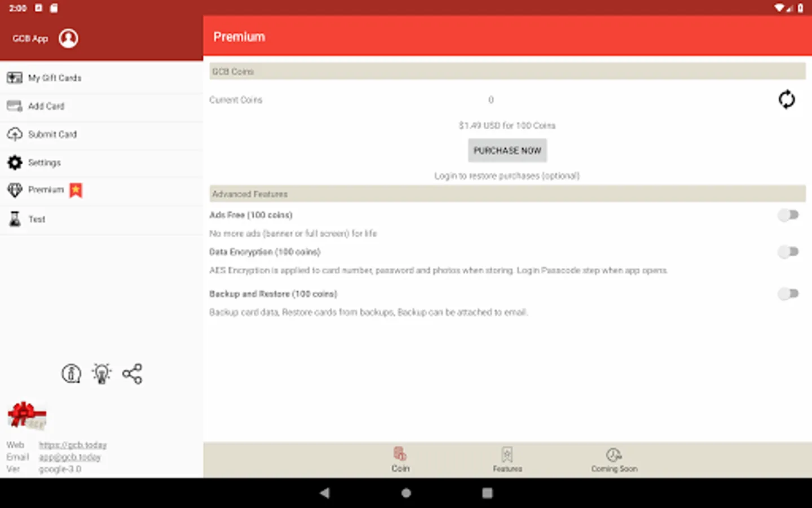Open the Test flask icon
This screenshot has height=508, width=812.
coord(15,219)
